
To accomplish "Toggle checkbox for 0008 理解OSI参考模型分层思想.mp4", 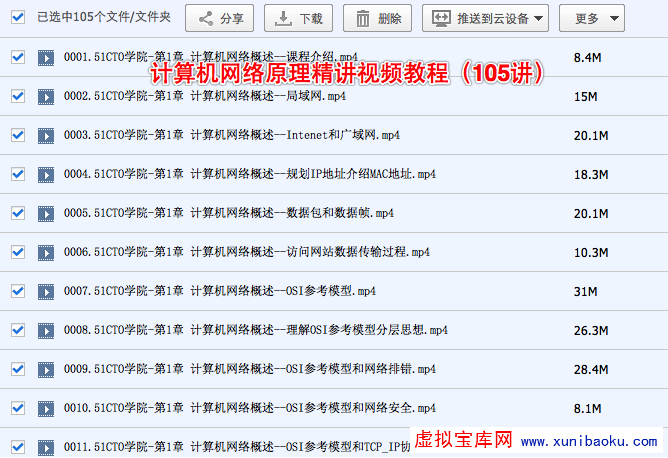I will [18, 330].
